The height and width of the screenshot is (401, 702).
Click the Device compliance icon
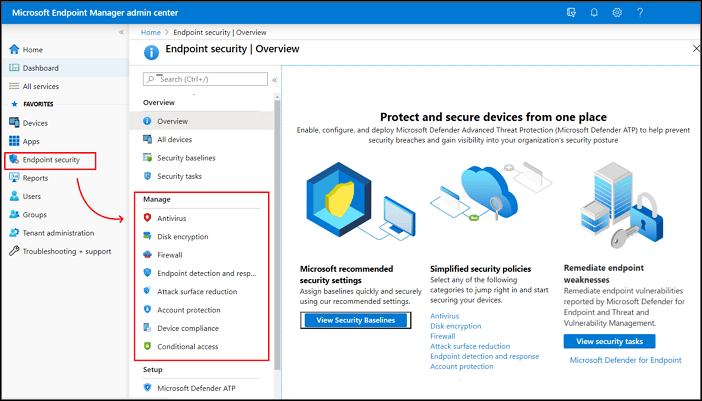(x=147, y=328)
